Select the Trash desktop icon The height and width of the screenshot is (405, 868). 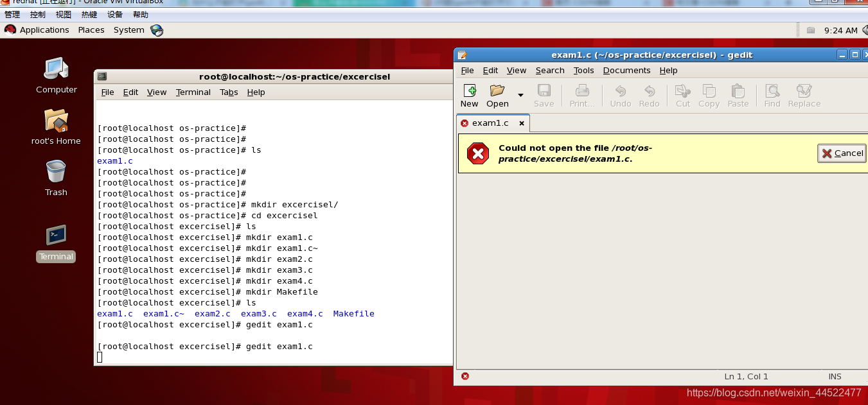(56, 178)
